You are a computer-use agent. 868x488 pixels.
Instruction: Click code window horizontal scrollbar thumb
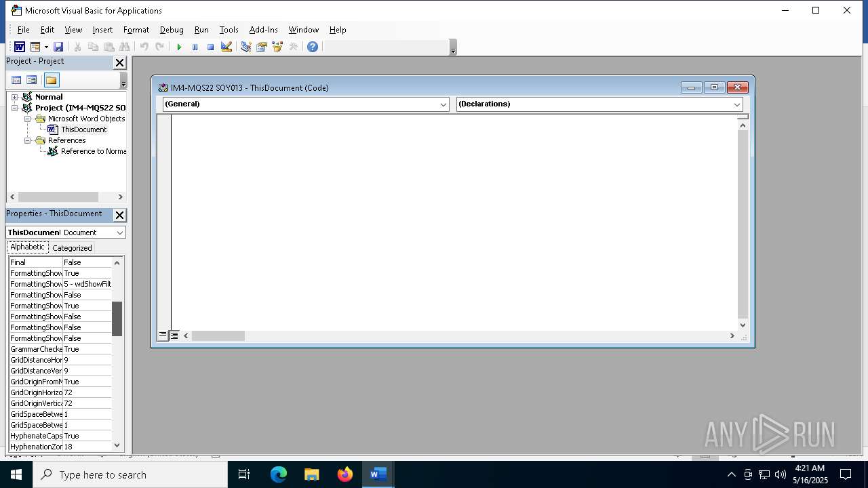coord(218,335)
